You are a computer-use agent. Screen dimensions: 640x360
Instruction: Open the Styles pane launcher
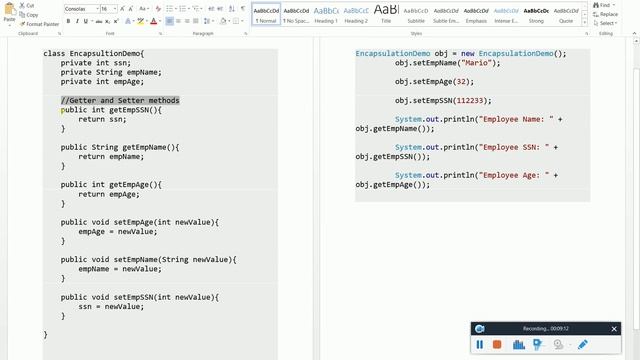pos(587,34)
